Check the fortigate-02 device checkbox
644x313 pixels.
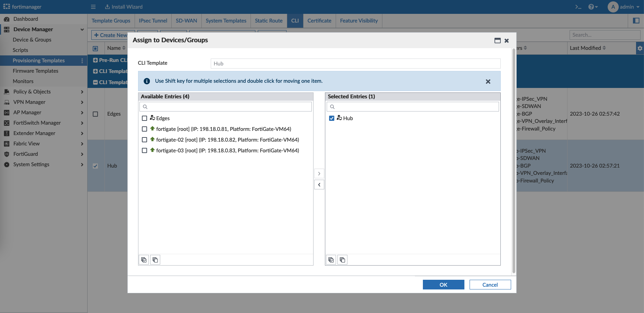[x=145, y=140]
